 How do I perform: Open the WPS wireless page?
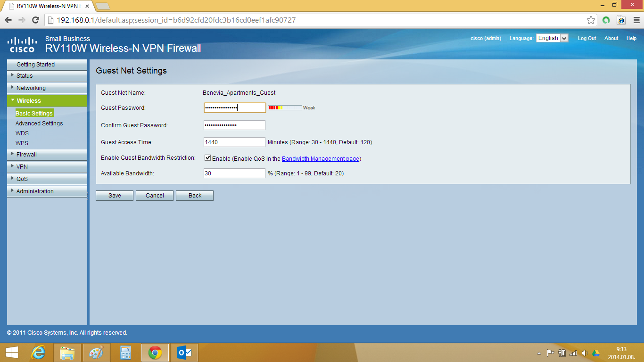point(22,143)
